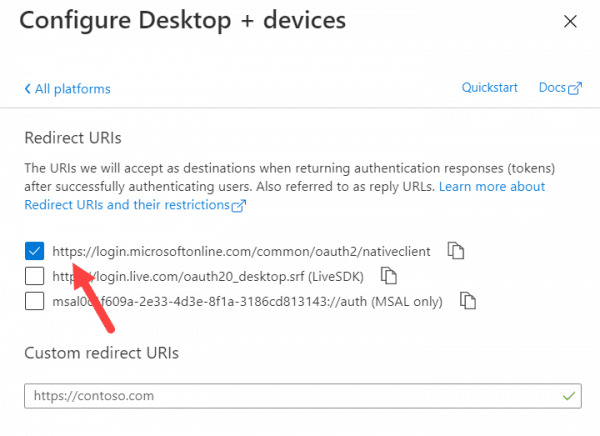Return to All platforms
The image size is (600, 436).
tap(72, 89)
